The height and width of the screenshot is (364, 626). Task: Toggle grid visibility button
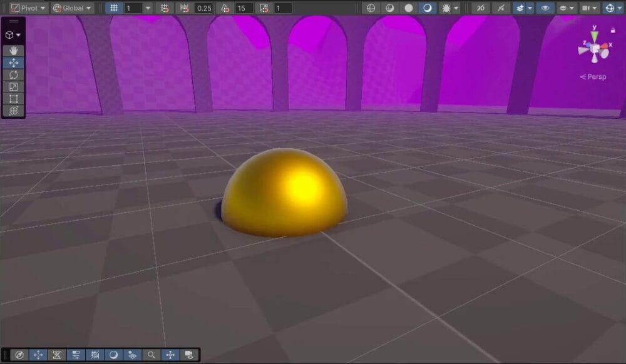114,8
